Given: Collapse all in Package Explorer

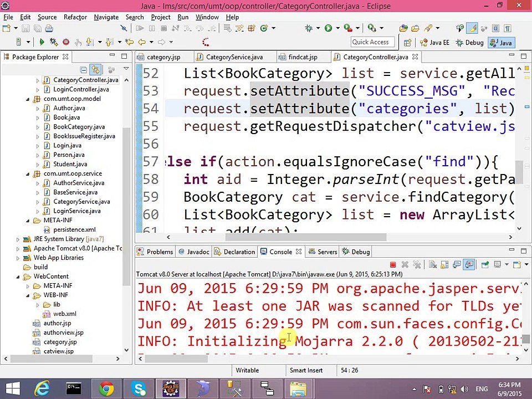Looking at the screenshot, I should [x=84, y=69].
